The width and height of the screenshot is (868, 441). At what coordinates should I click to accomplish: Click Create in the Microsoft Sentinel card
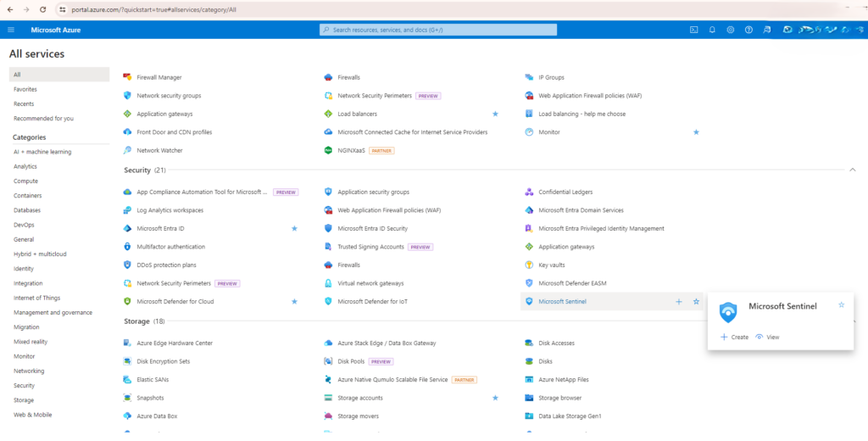click(734, 337)
